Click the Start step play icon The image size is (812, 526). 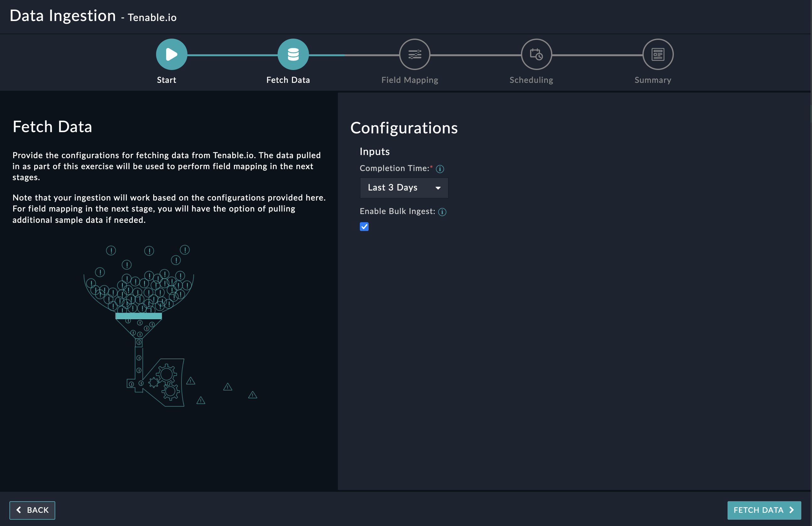point(171,54)
